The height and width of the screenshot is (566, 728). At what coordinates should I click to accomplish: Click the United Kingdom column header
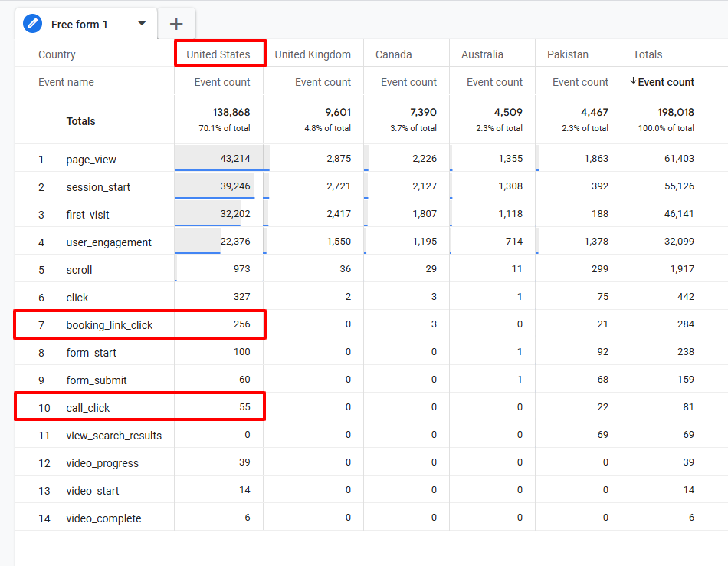pyautogui.click(x=313, y=54)
